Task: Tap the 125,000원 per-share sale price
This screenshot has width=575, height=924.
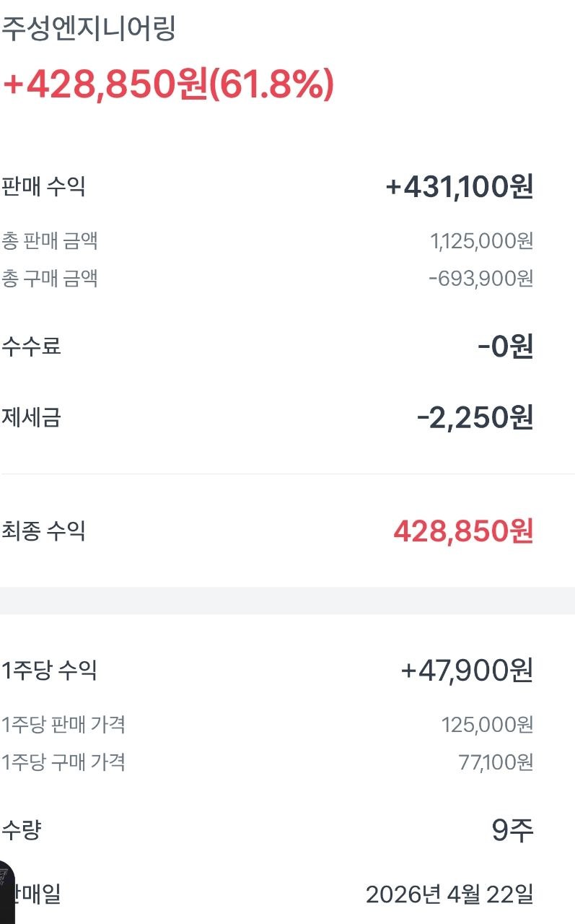Action: [x=487, y=724]
